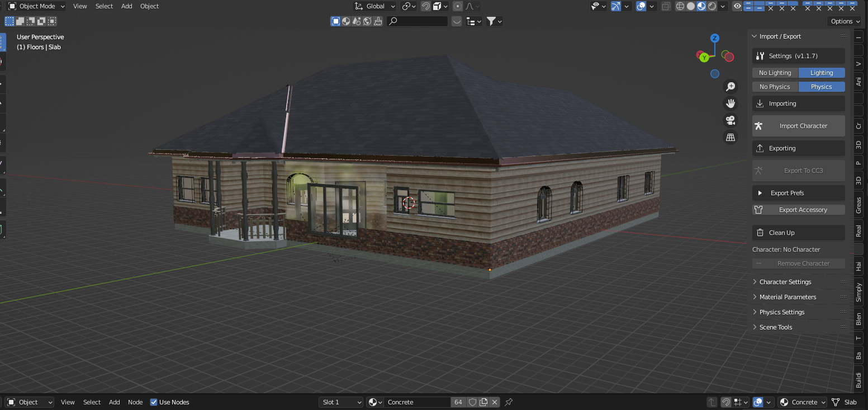Click the blue Z axis gizmo ball
This screenshot has height=410, width=868.
(714, 38)
